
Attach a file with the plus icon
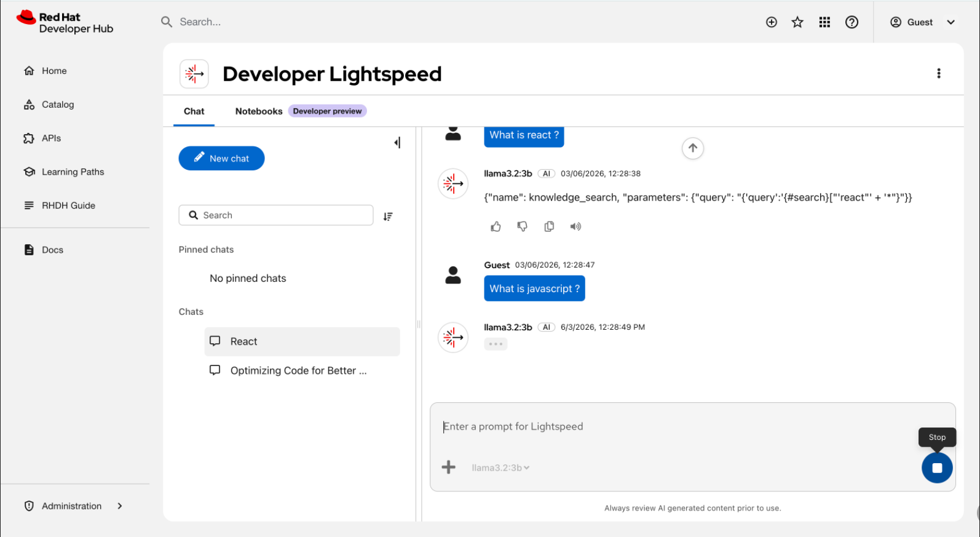coord(449,467)
